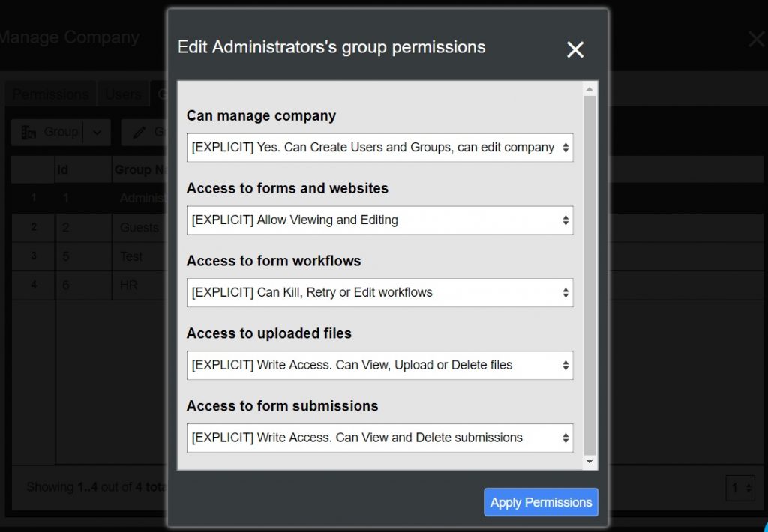This screenshot has width=768, height=532.
Task: Click the scrollbar down arrow
Action: click(589, 462)
